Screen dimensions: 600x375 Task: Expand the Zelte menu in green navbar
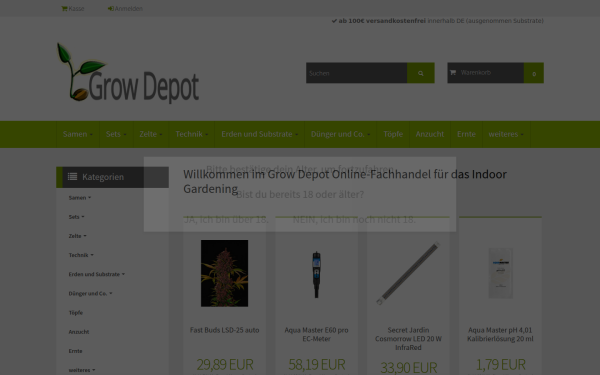tap(151, 134)
